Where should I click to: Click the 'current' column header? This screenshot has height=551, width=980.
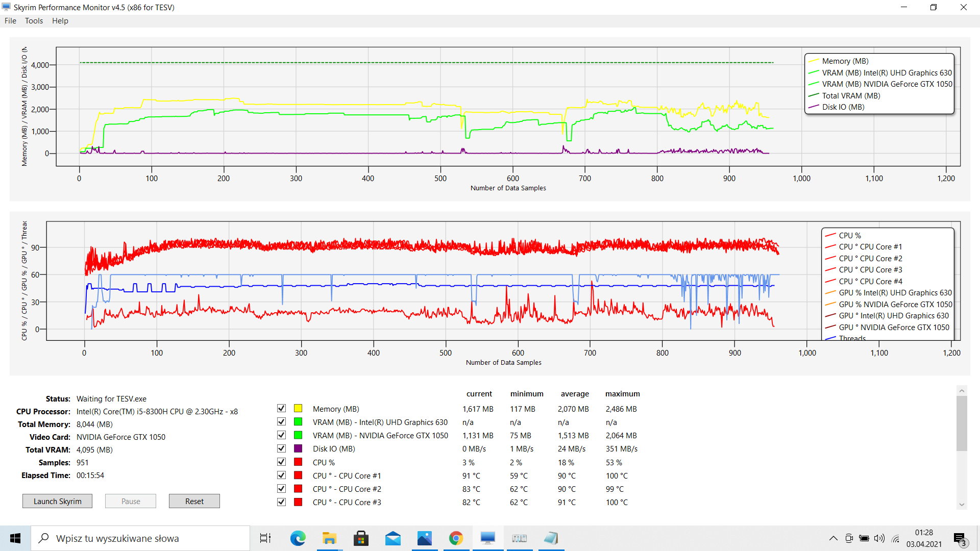(479, 393)
